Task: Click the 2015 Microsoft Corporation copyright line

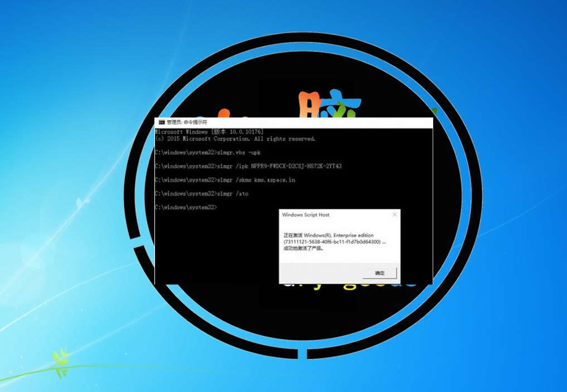Action: pyautogui.click(x=235, y=139)
